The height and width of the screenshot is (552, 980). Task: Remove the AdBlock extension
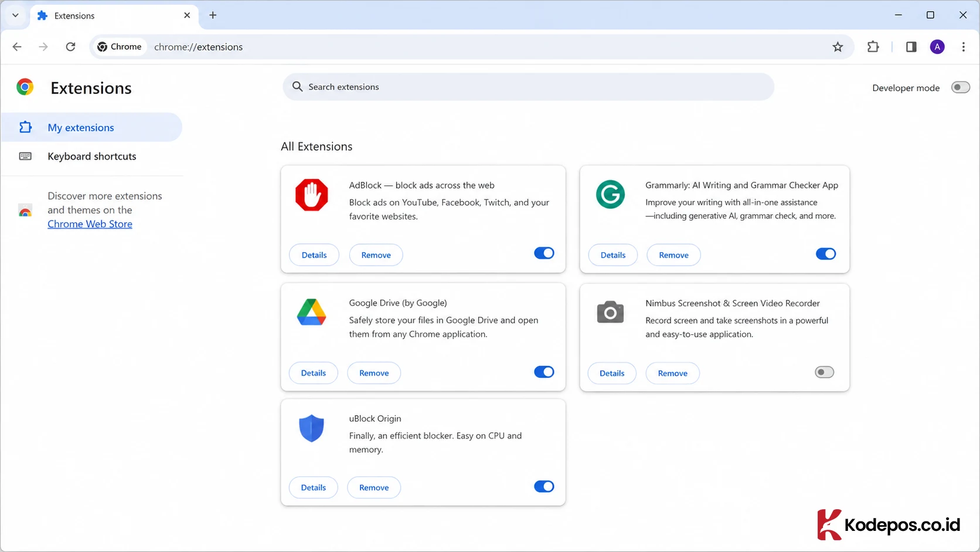[376, 255]
